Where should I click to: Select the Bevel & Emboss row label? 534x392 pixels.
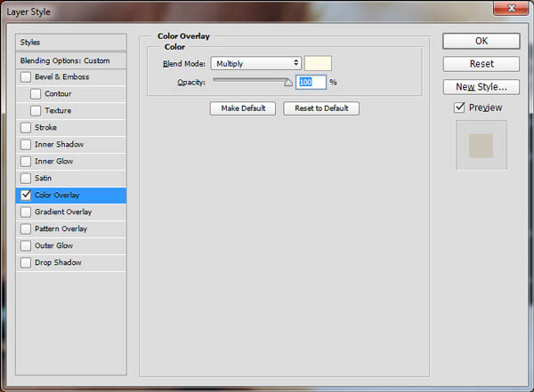tap(62, 77)
